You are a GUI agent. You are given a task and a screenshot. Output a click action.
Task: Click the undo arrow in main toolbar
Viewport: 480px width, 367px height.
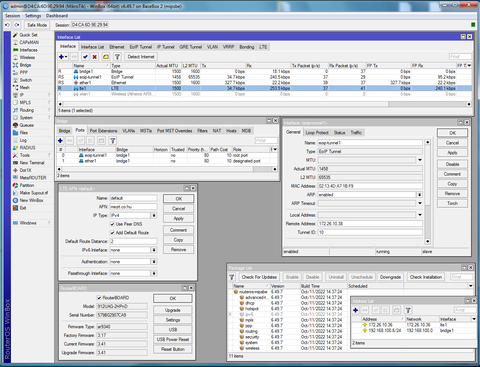[8, 25]
